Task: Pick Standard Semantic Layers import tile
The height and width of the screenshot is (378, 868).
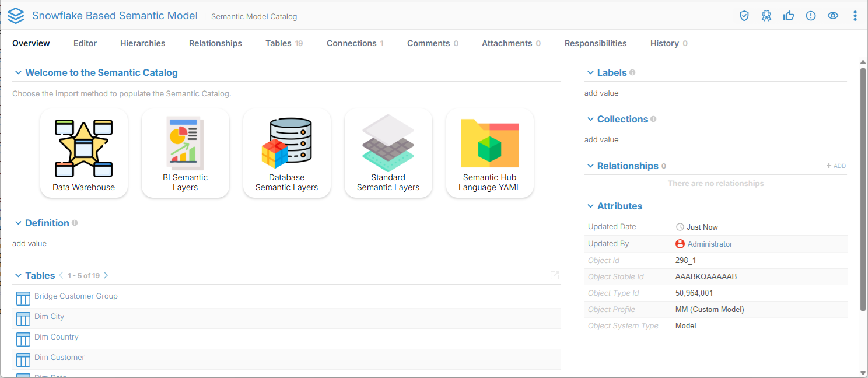Action: pyautogui.click(x=388, y=153)
